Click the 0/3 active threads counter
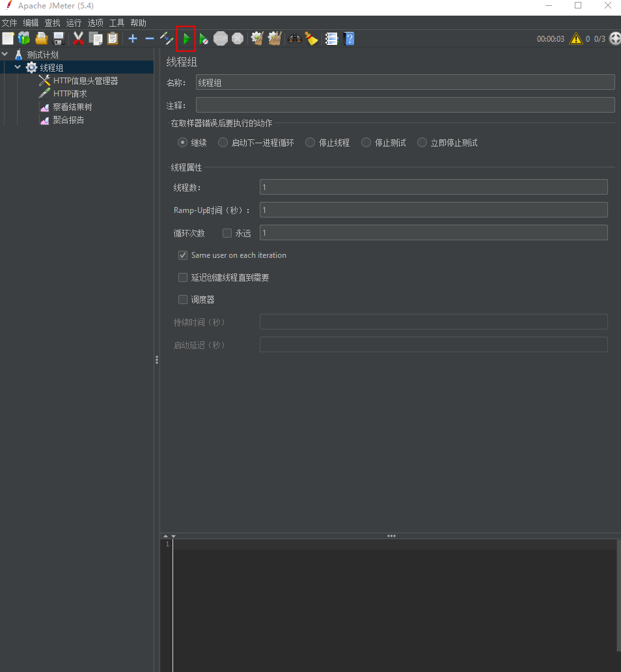The width and height of the screenshot is (621, 672). tap(600, 39)
